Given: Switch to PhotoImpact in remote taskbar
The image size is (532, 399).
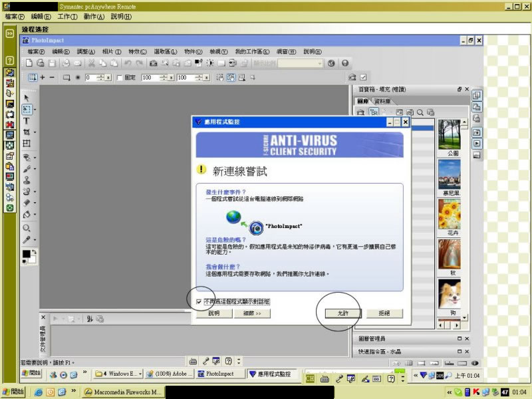Looking at the screenshot, I should coord(221,374).
